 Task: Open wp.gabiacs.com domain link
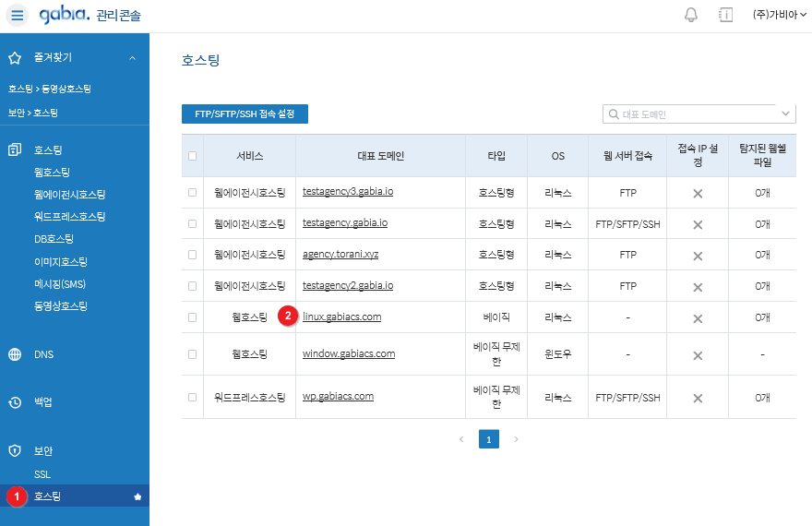pos(338,396)
